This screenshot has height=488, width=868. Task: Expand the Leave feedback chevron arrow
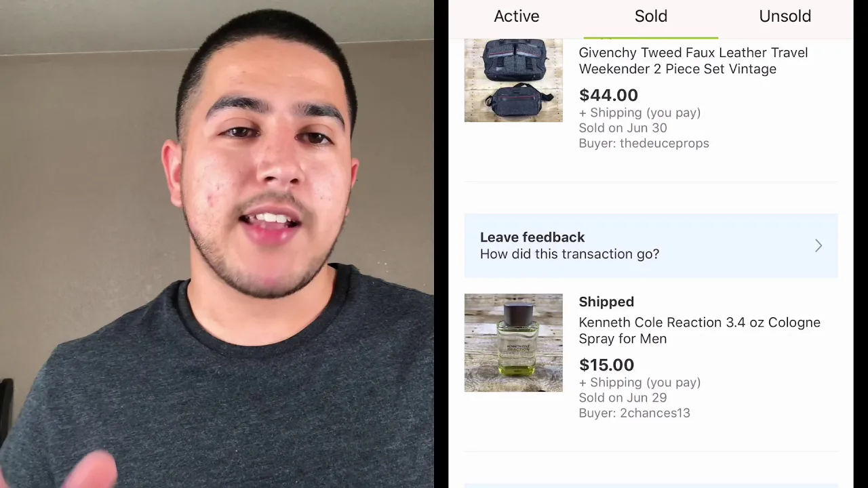818,245
